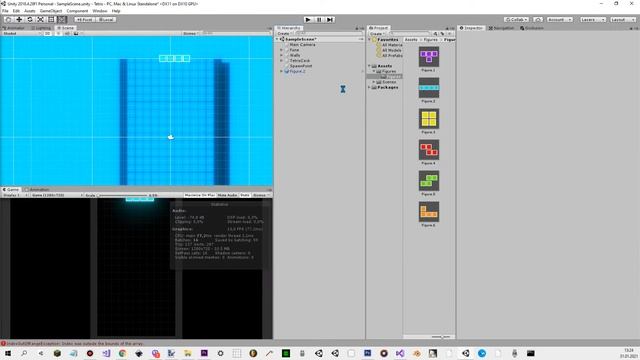This screenshot has height=360, width=640.
Task: Click the Figure 5 green S-piece prefab
Action: click(x=429, y=181)
